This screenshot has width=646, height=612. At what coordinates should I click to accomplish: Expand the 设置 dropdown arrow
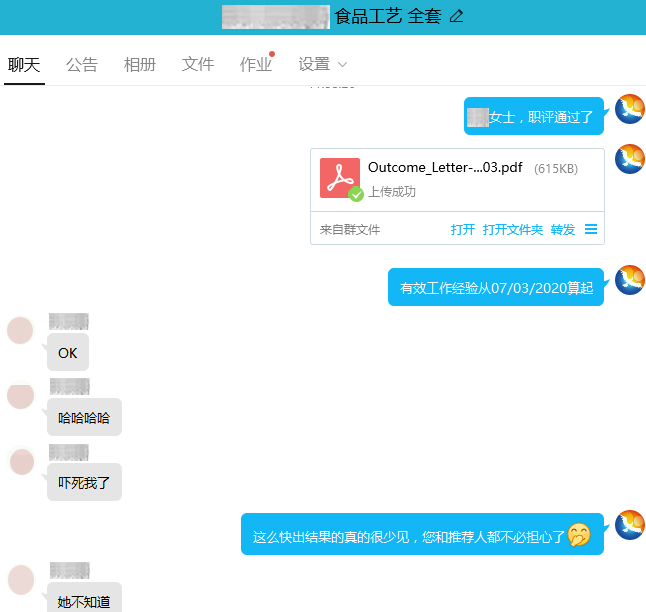pyautogui.click(x=343, y=65)
